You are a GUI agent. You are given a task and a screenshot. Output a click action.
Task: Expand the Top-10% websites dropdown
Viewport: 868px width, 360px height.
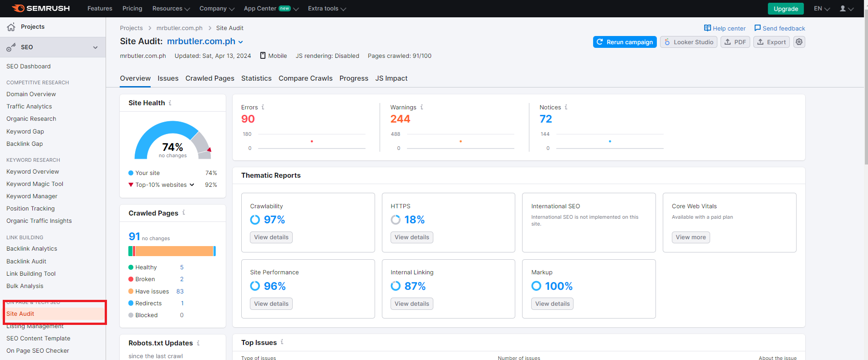click(x=192, y=185)
